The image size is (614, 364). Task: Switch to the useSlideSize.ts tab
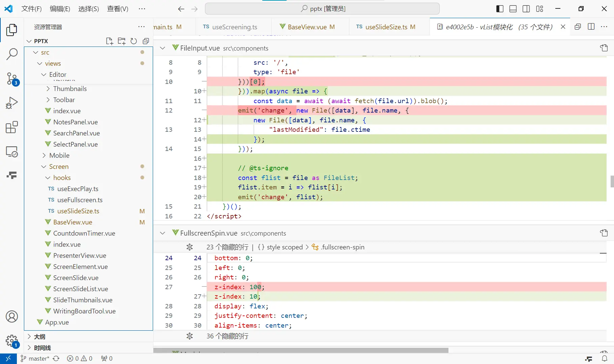pos(389,27)
